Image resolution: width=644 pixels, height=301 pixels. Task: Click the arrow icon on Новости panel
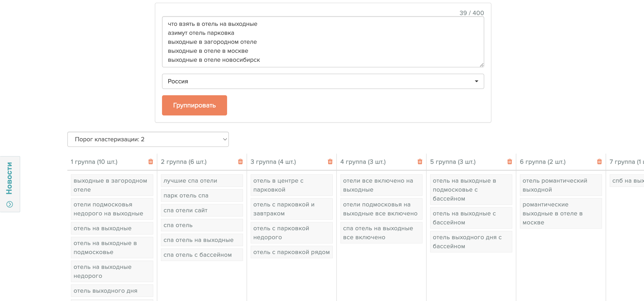[9, 204]
